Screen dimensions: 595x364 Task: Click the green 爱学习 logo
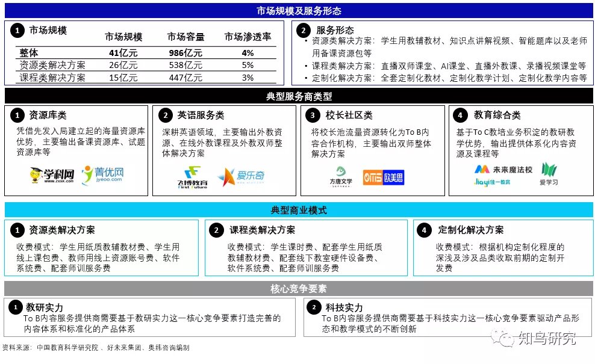[549, 173]
